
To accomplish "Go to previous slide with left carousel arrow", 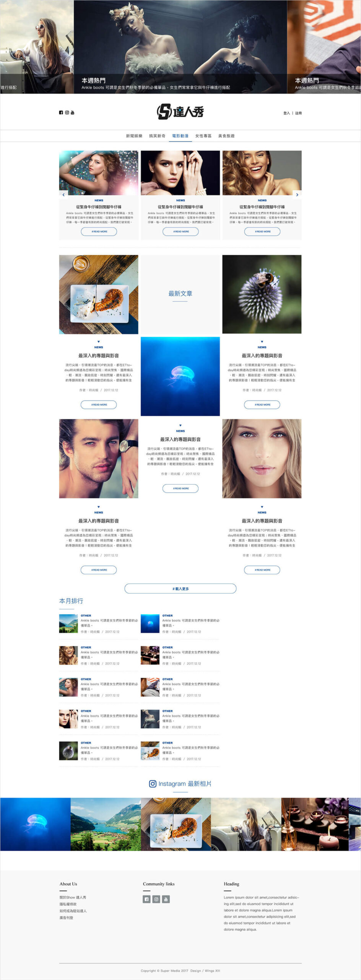I will pyautogui.click(x=63, y=194).
